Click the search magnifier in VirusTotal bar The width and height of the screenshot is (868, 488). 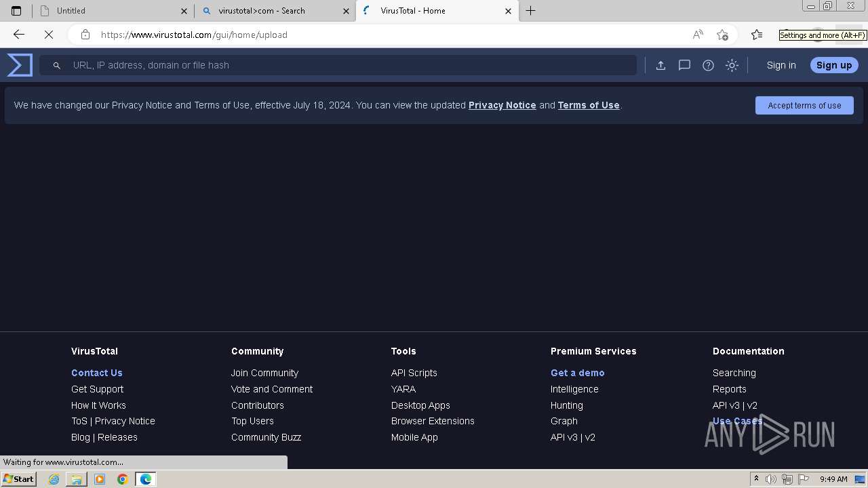pos(57,65)
